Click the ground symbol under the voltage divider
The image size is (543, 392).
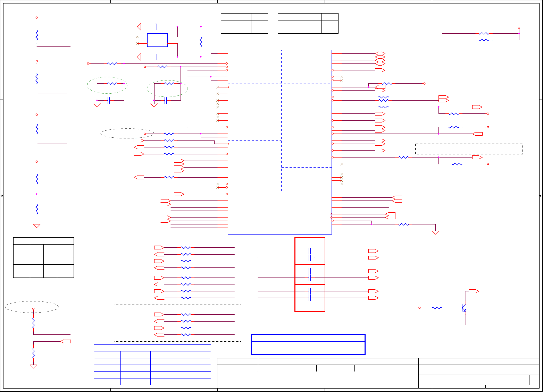[36, 226]
